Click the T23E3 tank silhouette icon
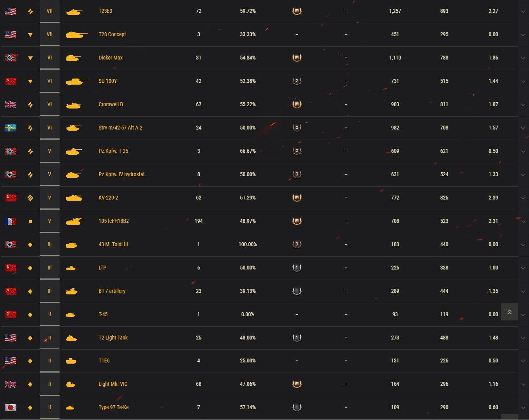Image resolution: width=529 pixels, height=420 pixels. (74, 12)
